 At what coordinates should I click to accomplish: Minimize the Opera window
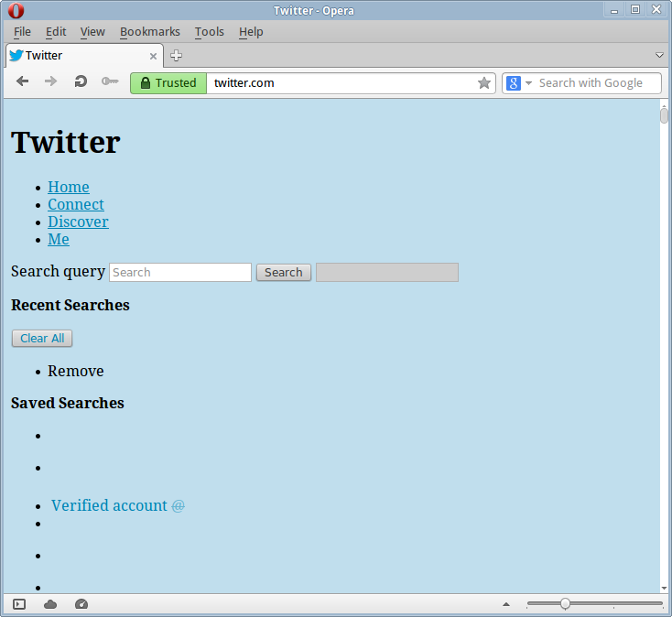pyautogui.click(x=614, y=10)
